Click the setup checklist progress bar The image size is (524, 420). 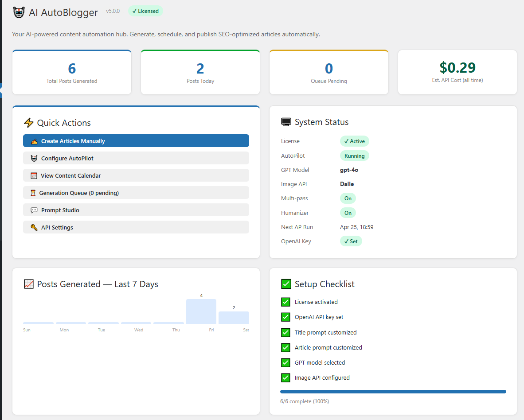pyautogui.click(x=393, y=392)
